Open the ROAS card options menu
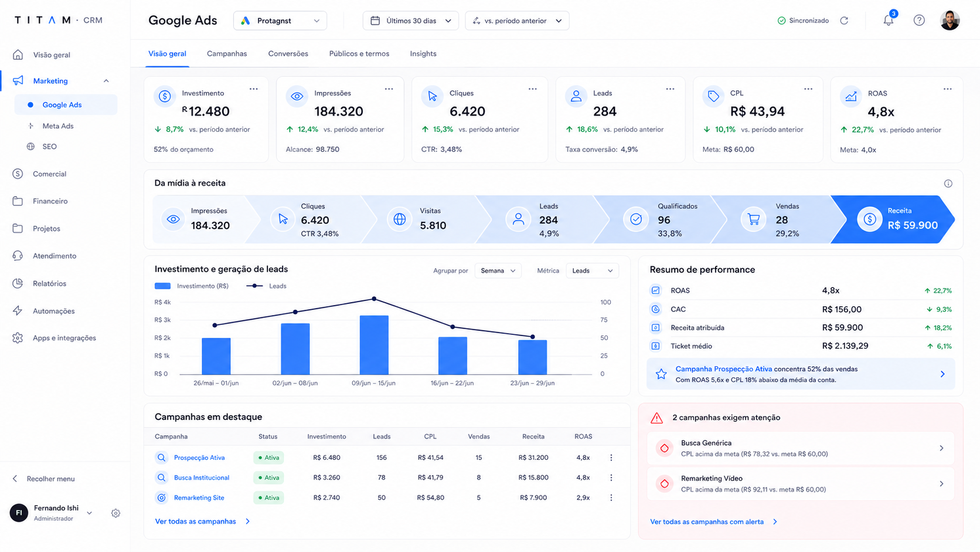The width and height of the screenshot is (980, 552). [947, 89]
